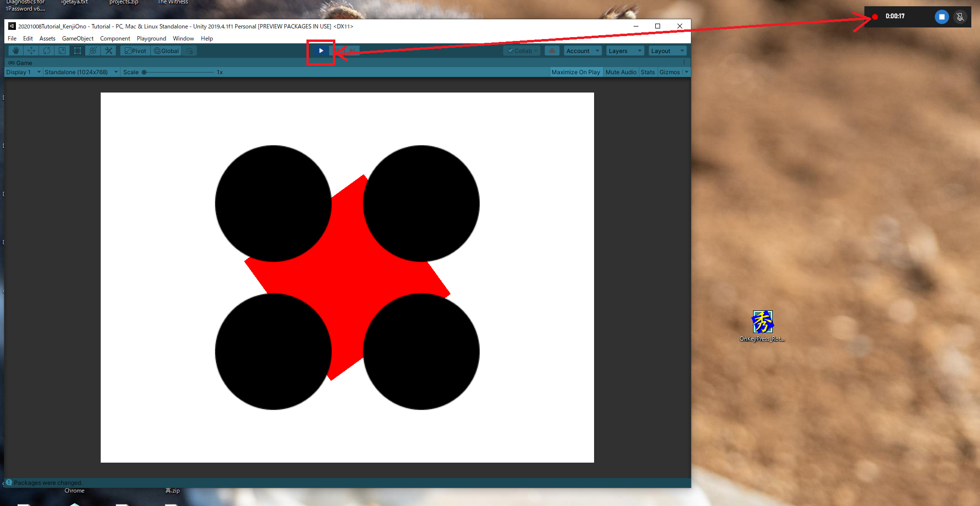Select the combined Transform tool

(93, 51)
